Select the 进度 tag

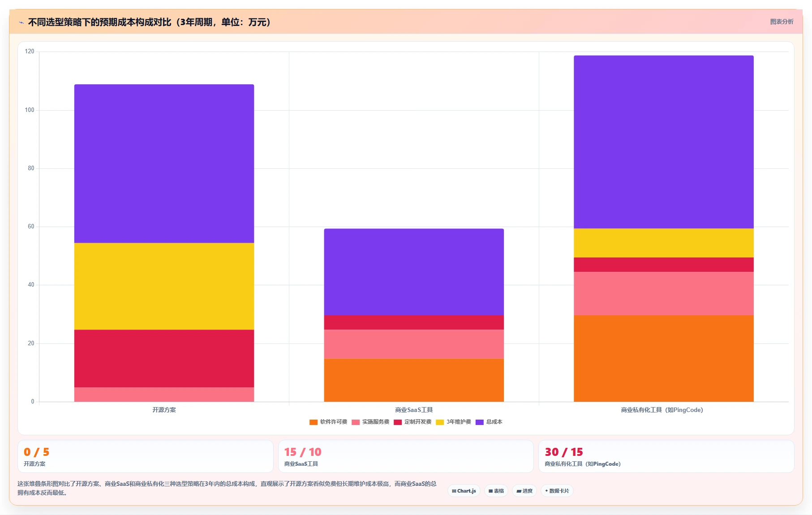pyautogui.click(x=524, y=491)
